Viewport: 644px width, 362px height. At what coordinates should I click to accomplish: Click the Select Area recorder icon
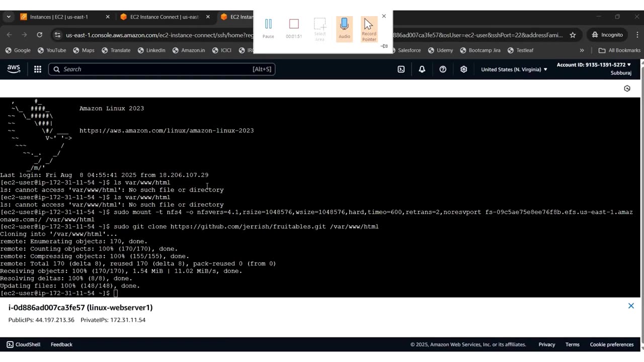(x=320, y=29)
